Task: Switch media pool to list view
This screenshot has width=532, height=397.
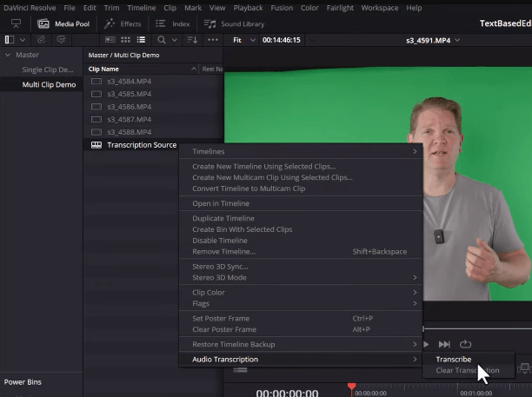Action: (x=141, y=40)
